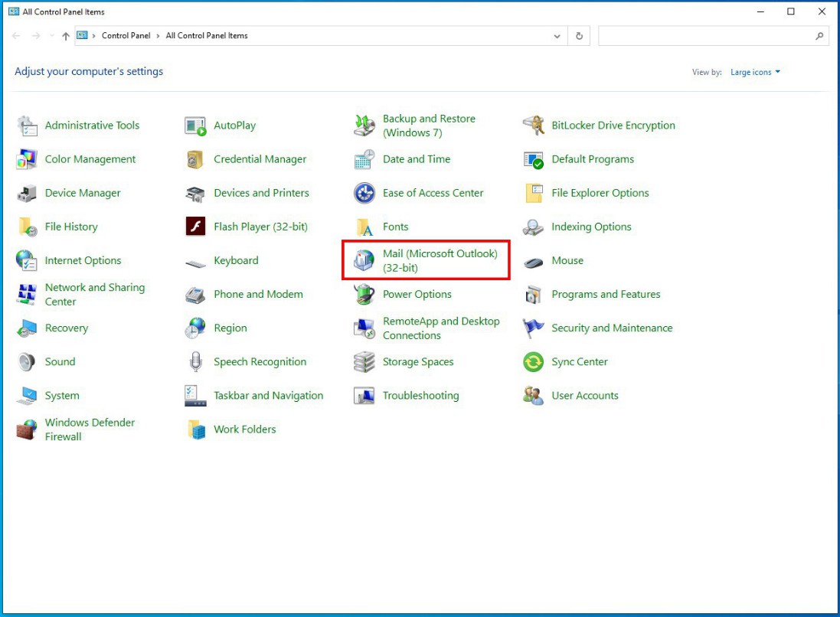This screenshot has height=617, width=840.
Task: Open the Phone and Modem icon
Action: 195,295
